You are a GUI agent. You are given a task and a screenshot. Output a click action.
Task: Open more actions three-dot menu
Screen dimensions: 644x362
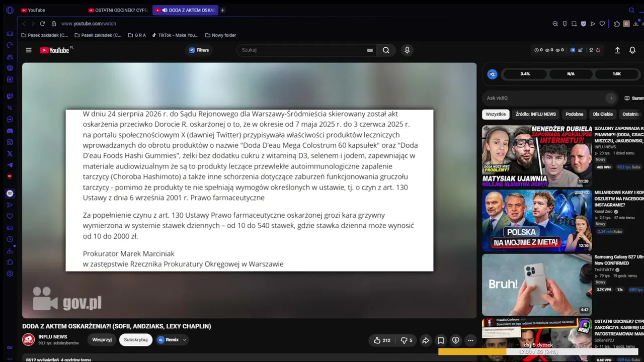(x=470, y=340)
